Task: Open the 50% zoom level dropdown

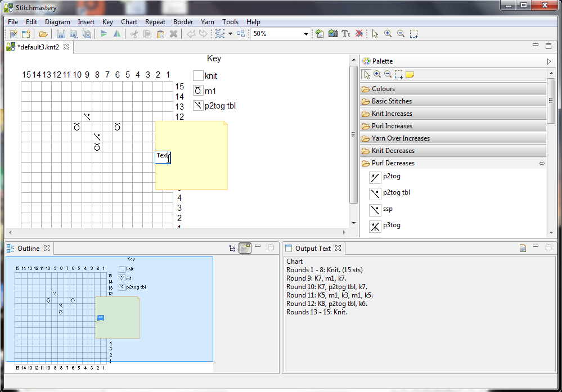Action: point(307,34)
